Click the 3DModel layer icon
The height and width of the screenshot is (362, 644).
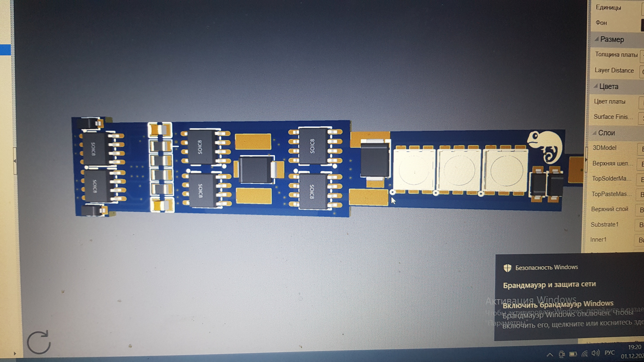(641, 148)
